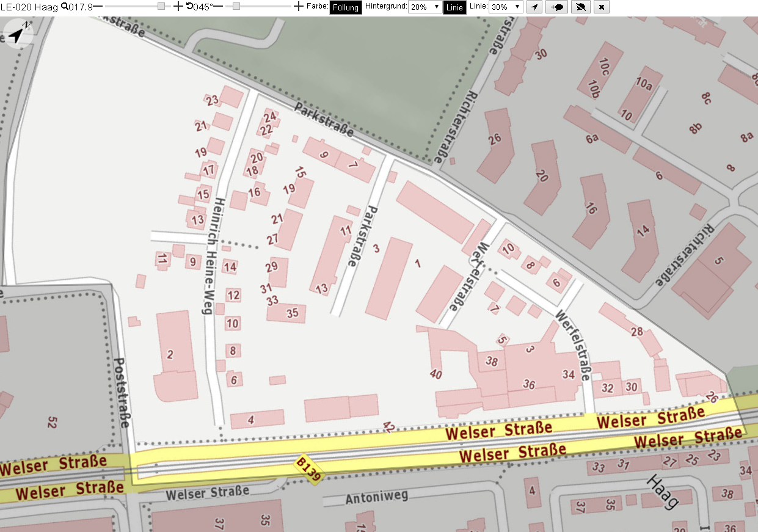Image resolution: width=758 pixels, height=532 pixels.
Task: Click the north arrow toolbar button
Action: [x=534, y=7]
